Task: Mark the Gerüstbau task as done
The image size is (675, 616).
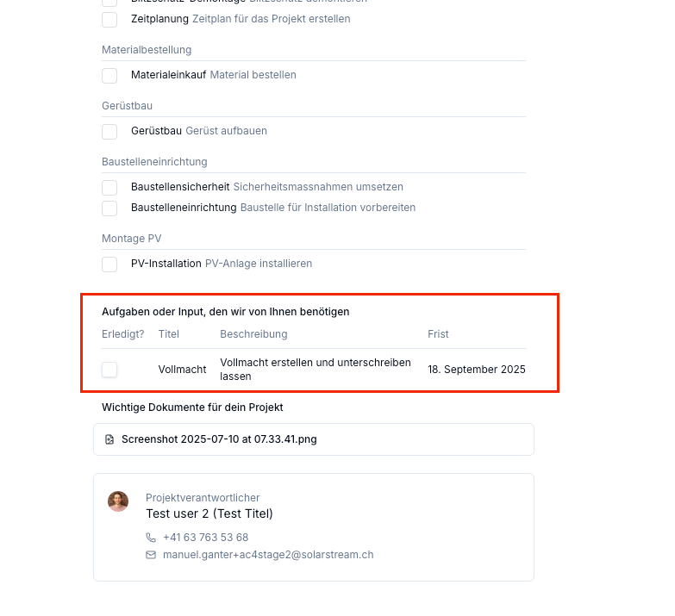Action: (109, 131)
